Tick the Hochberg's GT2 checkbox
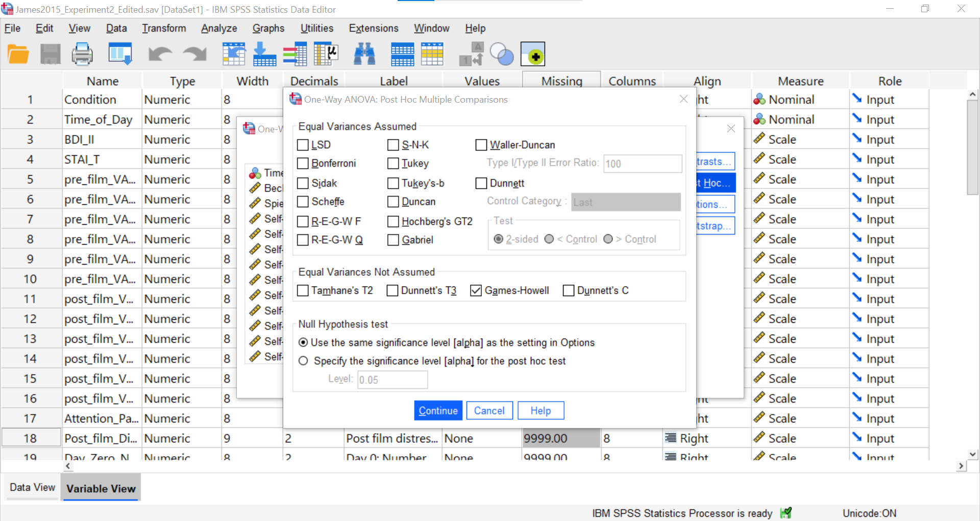Viewport: 980px width, 521px height. click(x=393, y=222)
